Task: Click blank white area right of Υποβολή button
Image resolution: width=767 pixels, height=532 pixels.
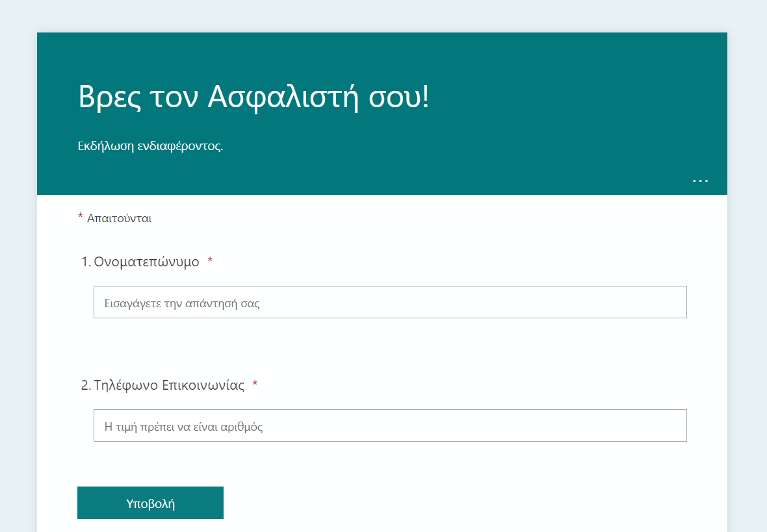Action: coord(455,503)
